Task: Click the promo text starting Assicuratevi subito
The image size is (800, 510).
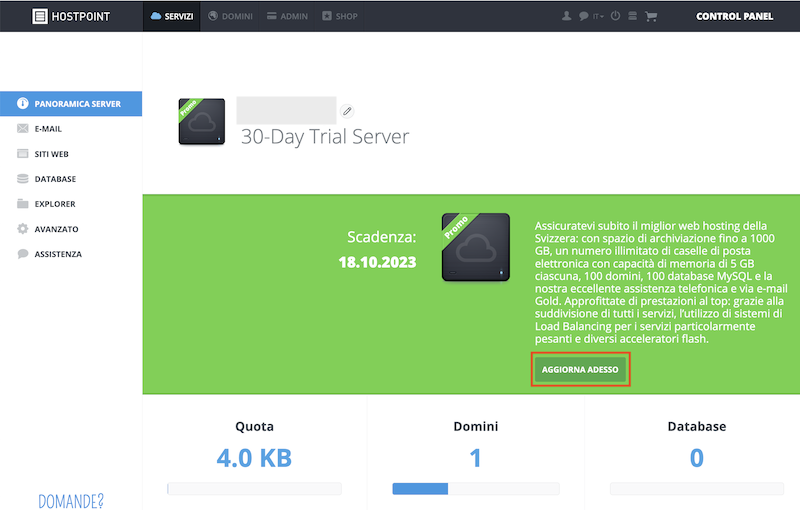Action: (661, 282)
